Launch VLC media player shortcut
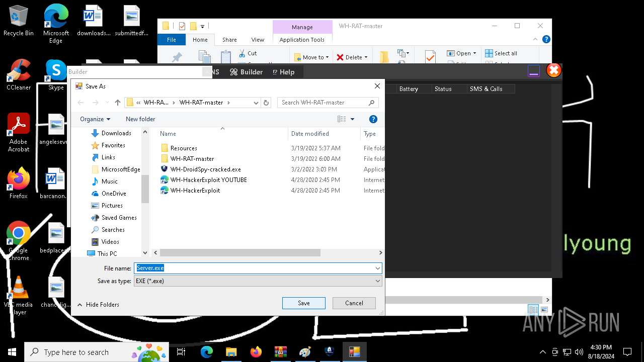Screen dimensions: 644x362 [x=18, y=296]
